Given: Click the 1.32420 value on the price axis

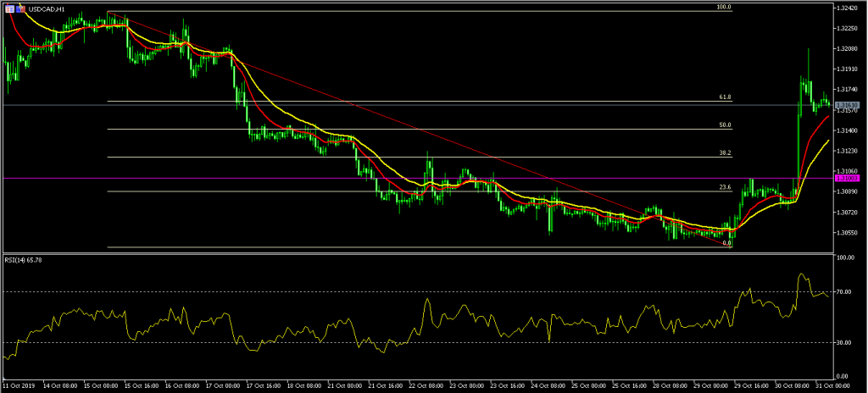Looking at the screenshot, I should click(x=849, y=8).
